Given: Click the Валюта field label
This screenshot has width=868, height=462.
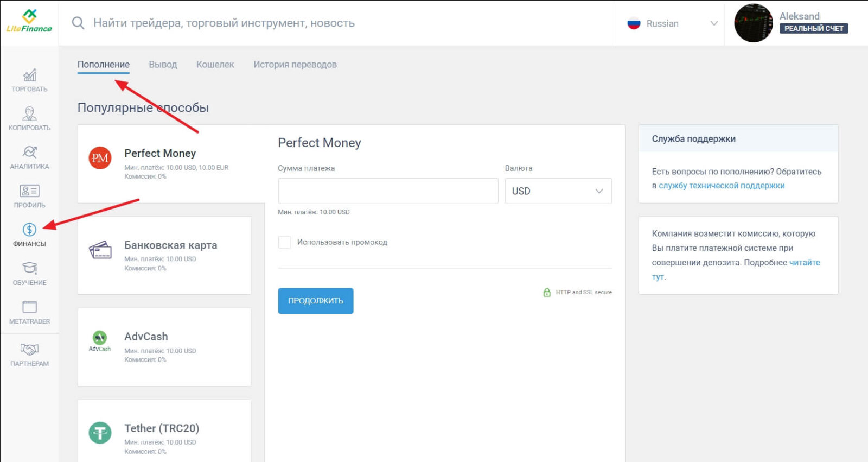Looking at the screenshot, I should 519,168.
